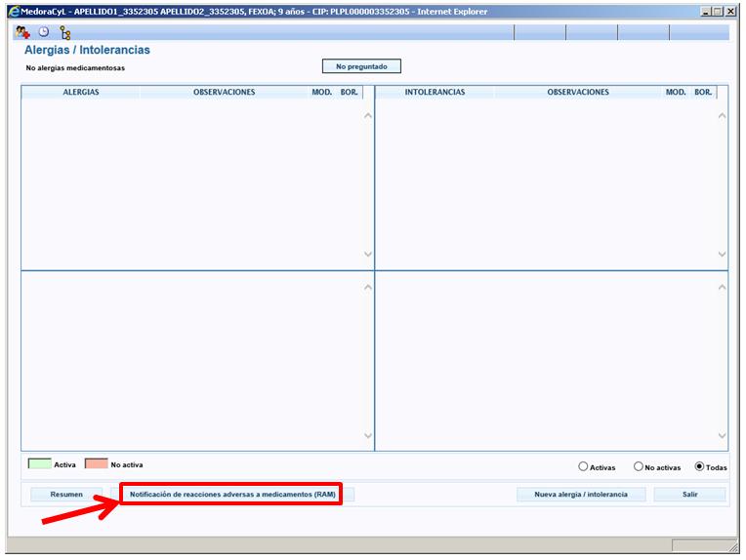Screen dimensions: 746x560
Task: Select the No activas radio button
Action: pos(639,467)
